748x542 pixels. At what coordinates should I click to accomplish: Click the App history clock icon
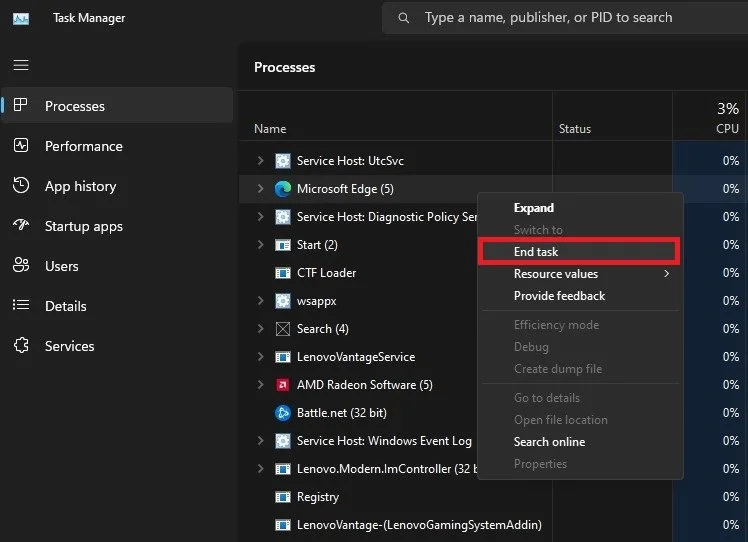[x=21, y=185]
